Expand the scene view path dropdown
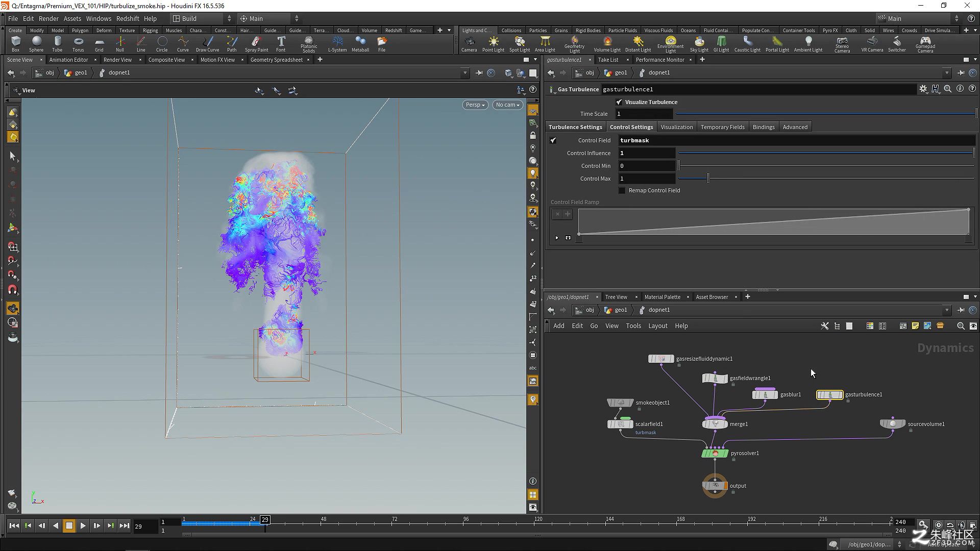This screenshot has height=551, width=980. tap(465, 73)
